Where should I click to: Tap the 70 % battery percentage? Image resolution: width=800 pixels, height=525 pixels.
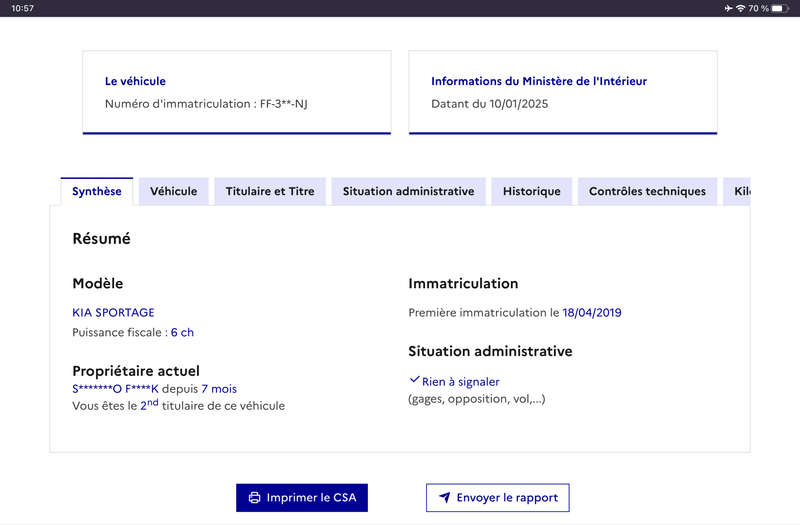(758, 8)
